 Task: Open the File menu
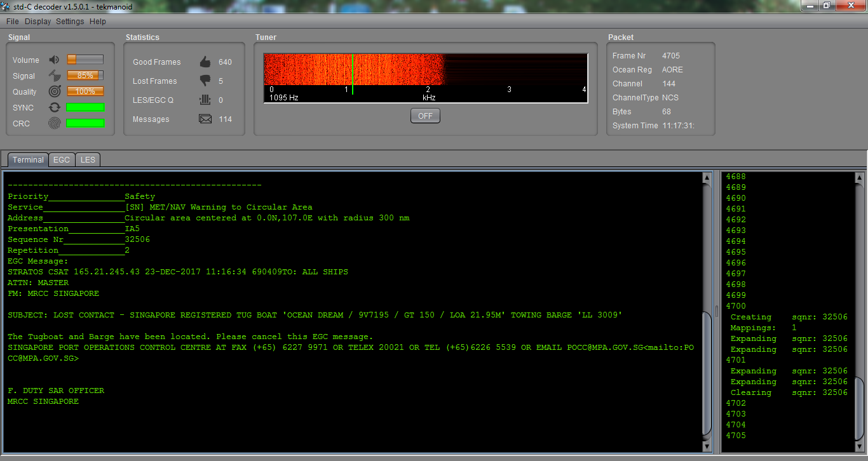point(12,21)
